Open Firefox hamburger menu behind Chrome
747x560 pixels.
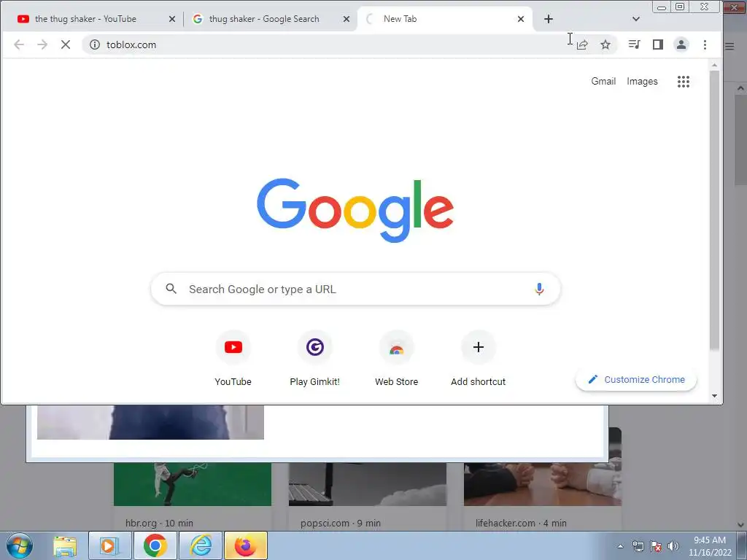[x=729, y=46]
